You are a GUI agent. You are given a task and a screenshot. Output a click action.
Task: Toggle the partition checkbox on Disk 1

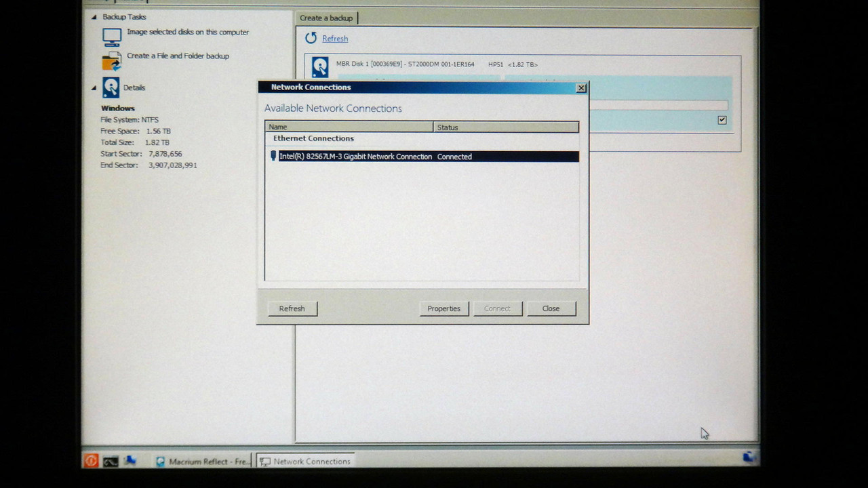click(x=722, y=120)
